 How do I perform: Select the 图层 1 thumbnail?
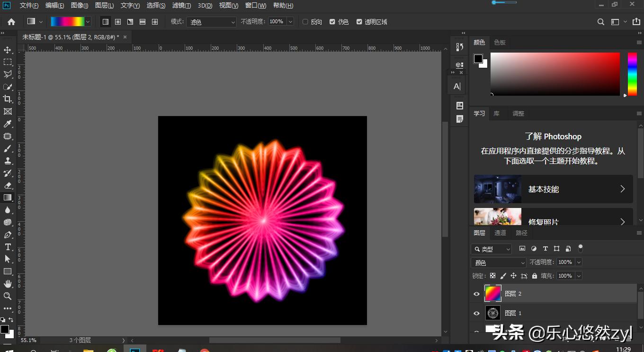(x=493, y=313)
